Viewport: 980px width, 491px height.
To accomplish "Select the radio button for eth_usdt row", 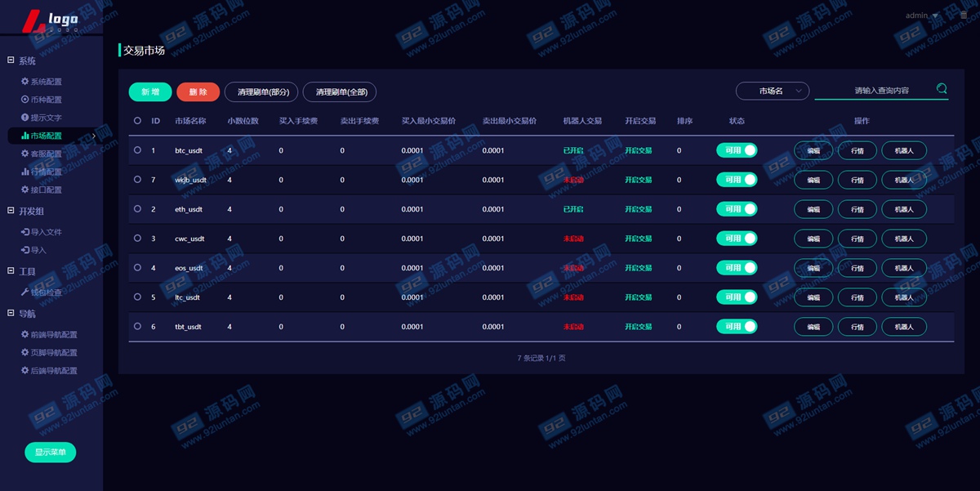I will point(137,209).
